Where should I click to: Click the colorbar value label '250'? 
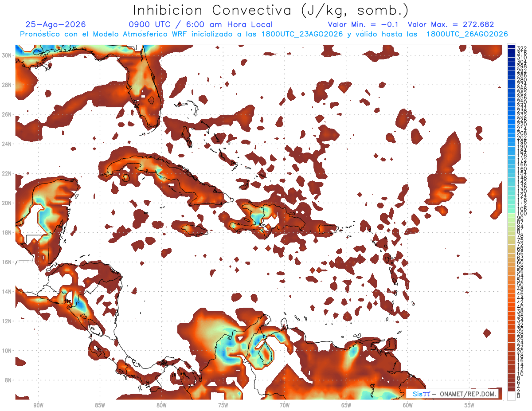point(522,102)
